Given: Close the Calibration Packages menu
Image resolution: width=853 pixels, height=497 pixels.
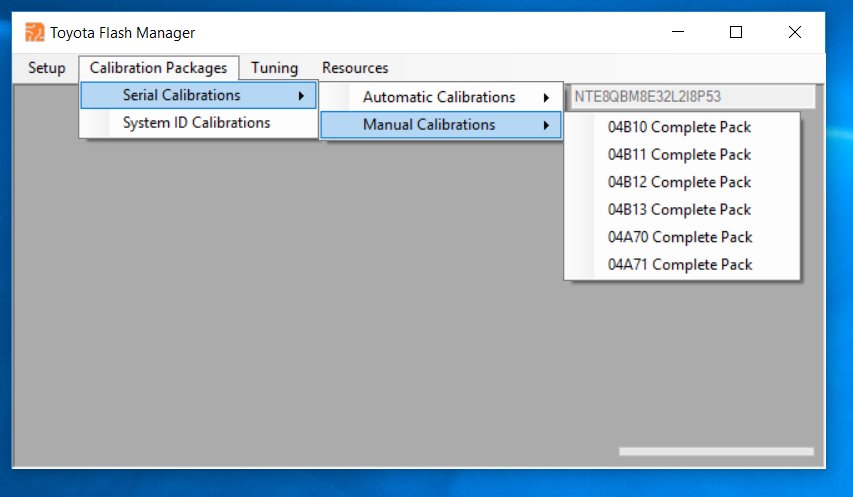Looking at the screenshot, I should point(158,68).
